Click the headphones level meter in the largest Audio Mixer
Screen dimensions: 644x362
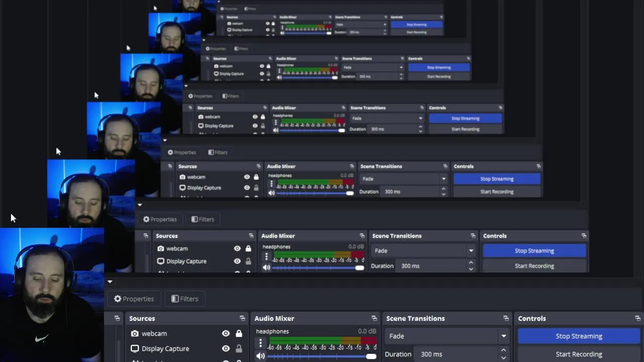(322, 340)
